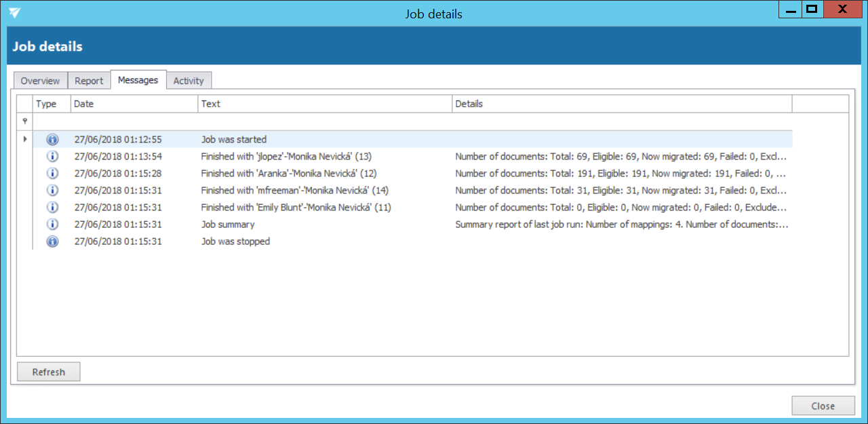The height and width of the screenshot is (424, 868).
Task: Sort by the Date column header
Action: pos(134,104)
